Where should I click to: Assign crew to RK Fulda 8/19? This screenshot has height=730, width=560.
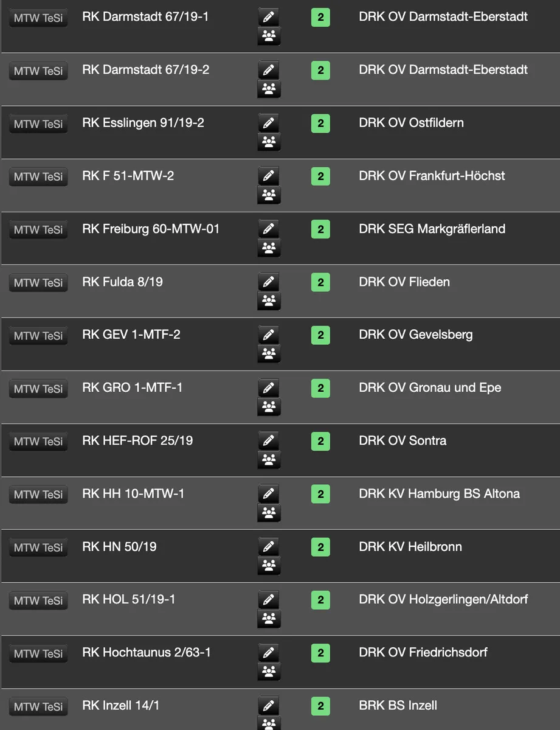click(268, 301)
